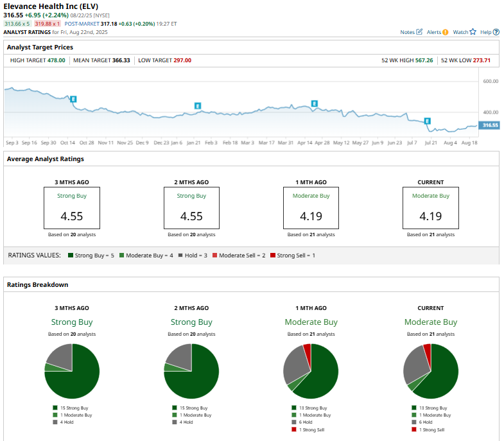504x441 pixels.
Task: Select the 3 MTHS AGO 4.55 rating box
Action: pos(72,208)
